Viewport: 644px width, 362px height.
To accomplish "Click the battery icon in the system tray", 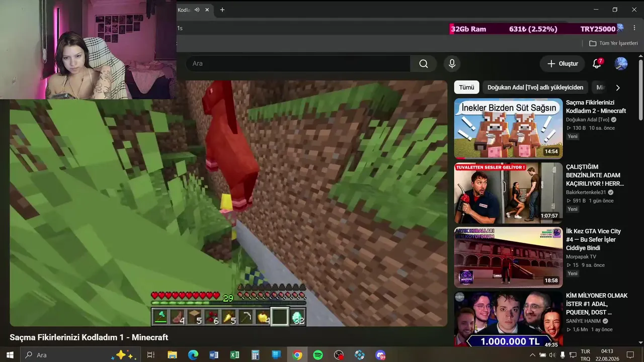I will click(542, 355).
